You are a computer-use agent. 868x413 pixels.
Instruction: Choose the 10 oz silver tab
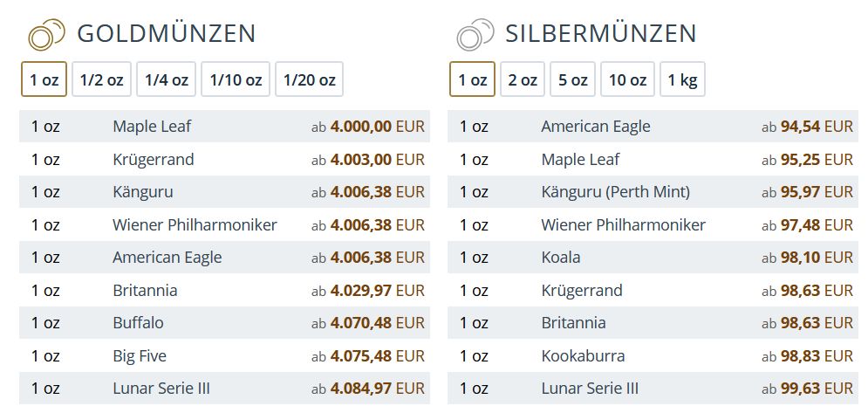627,79
